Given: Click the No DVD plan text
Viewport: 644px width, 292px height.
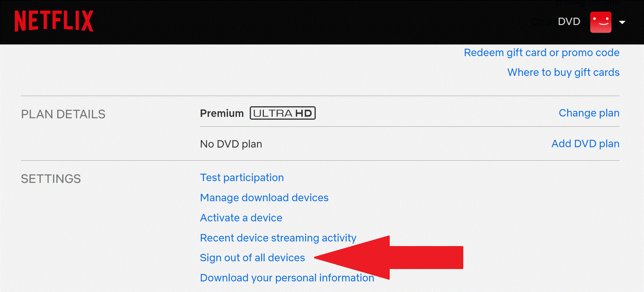Looking at the screenshot, I should click(x=231, y=144).
